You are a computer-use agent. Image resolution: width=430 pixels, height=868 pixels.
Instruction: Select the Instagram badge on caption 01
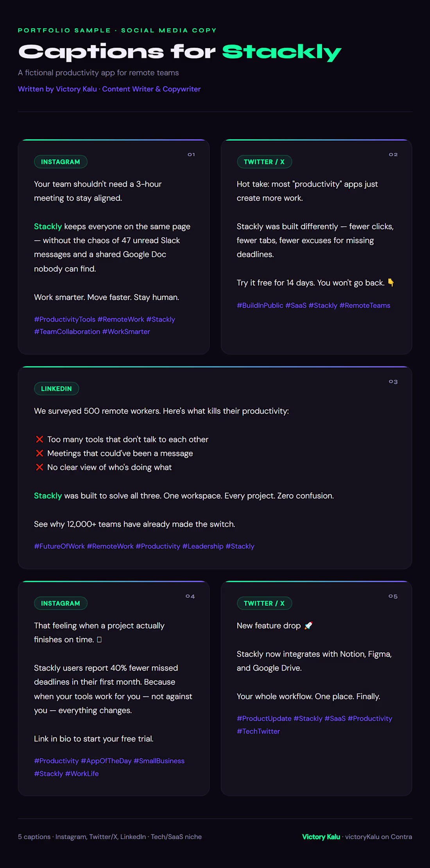coord(61,162)
